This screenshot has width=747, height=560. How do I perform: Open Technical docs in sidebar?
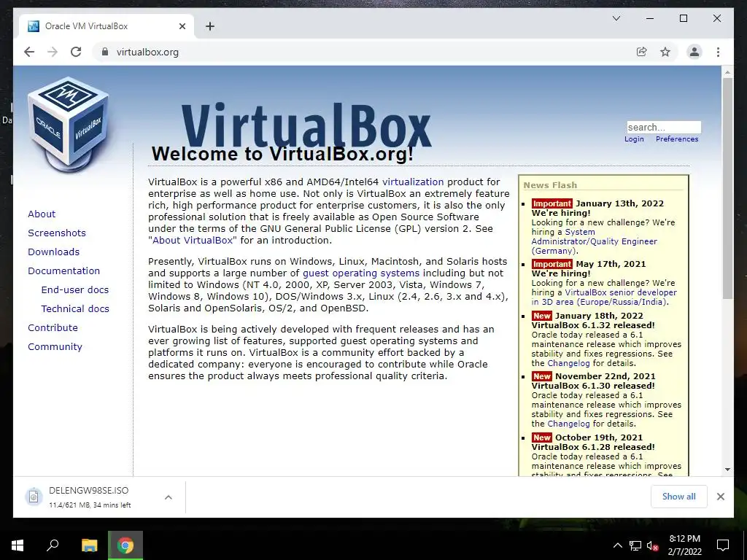click(x=75, y=309)
